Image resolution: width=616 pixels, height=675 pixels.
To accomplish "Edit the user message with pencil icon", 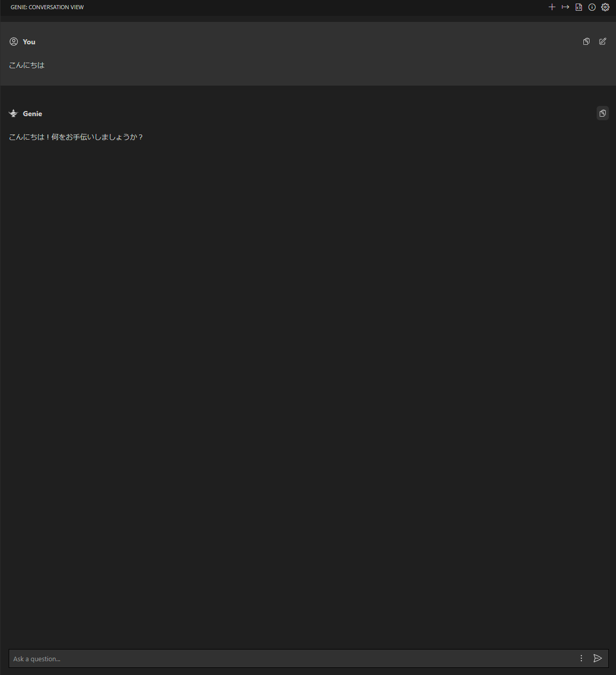I will tap(603, 42).
